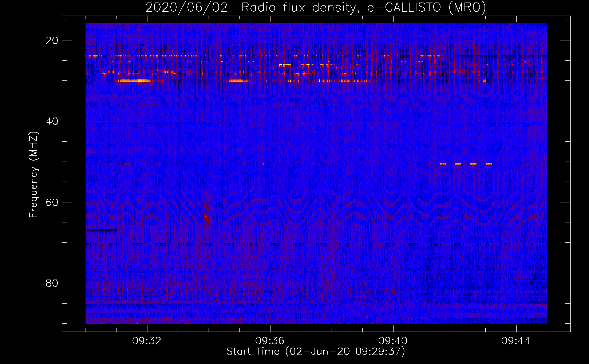The image size is (589, 364).
Task: Click the 40 MHz axis tick label
Action: pyautogui.click(x=52, y=121)
